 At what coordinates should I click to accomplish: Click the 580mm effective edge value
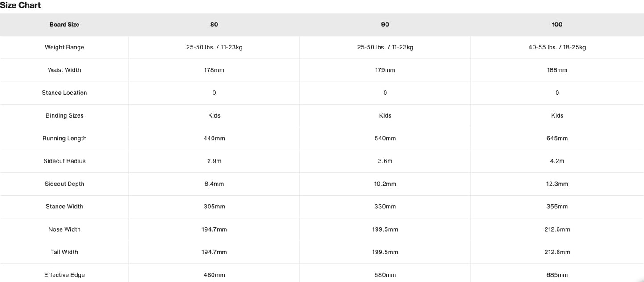coord(385,275)
